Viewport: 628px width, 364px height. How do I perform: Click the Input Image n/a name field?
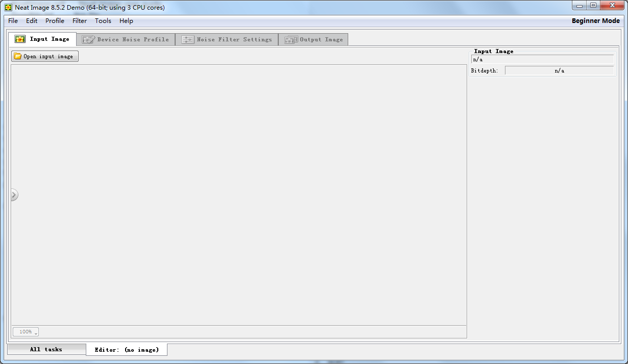pos(542,59)
